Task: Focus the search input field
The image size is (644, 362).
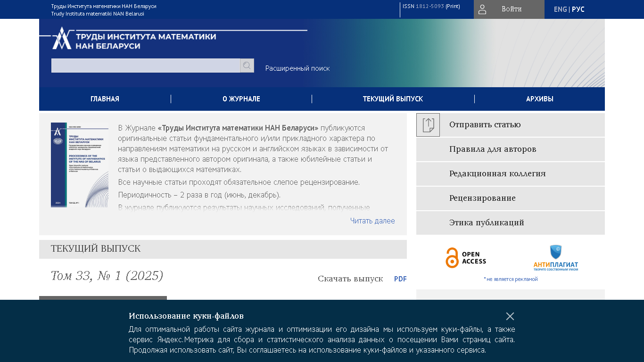Action: [146, 66]
